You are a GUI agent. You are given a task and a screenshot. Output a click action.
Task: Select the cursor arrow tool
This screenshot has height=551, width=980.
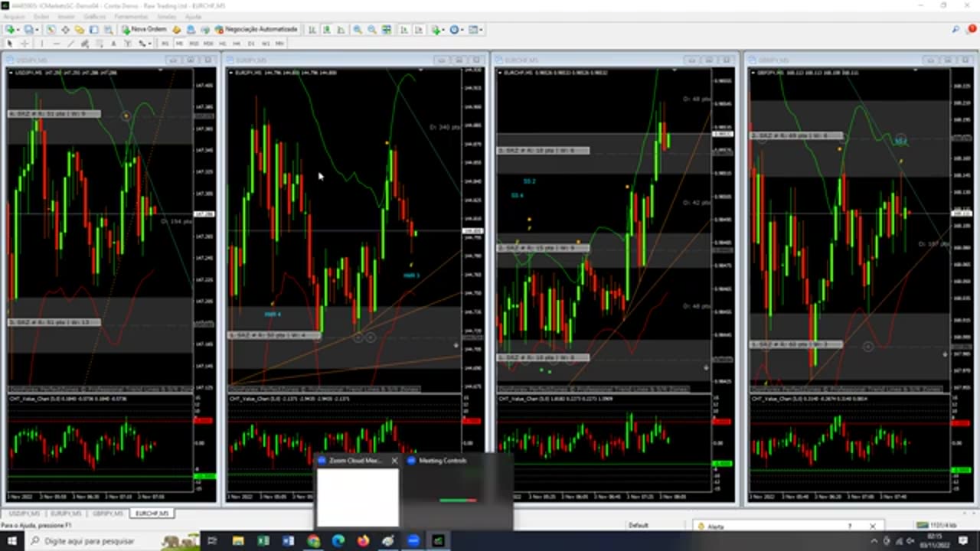[x=9, y=44]
